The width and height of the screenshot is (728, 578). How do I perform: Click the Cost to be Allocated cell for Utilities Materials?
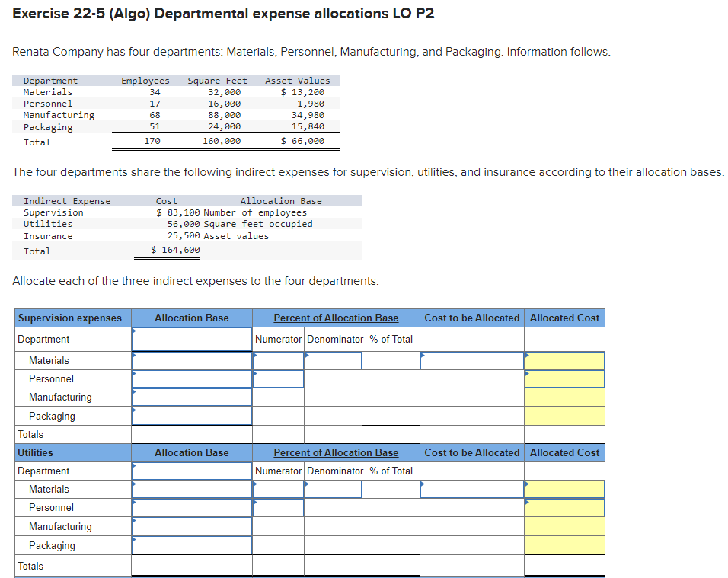coord(471,489)
